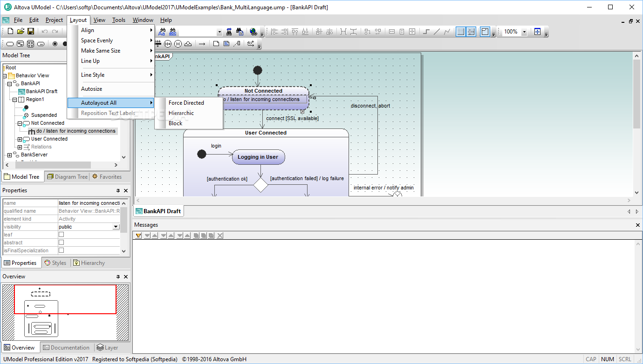
Task: Collapse the Region1 tree node
Action: (14, 99)
